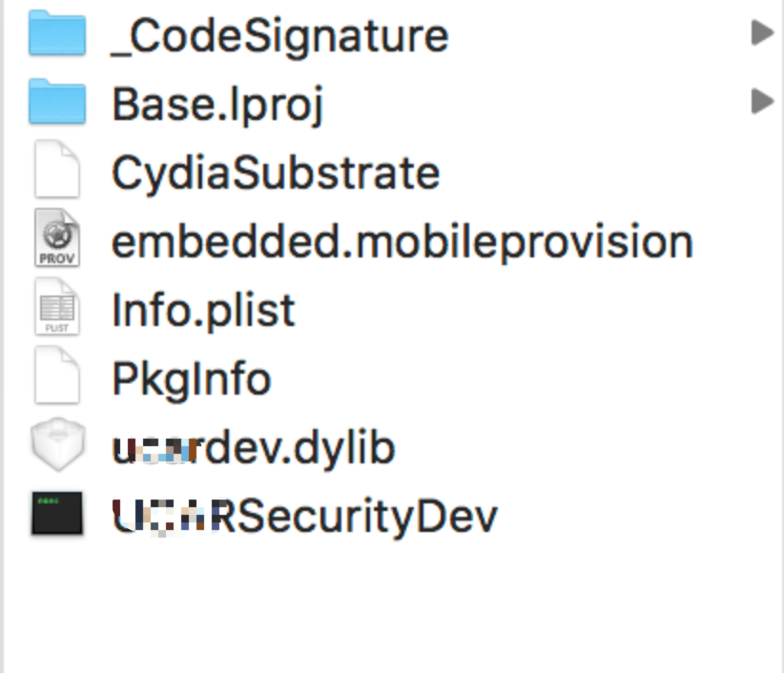
Task: Click the black terminal executable icon
Action: click(57, 513)
